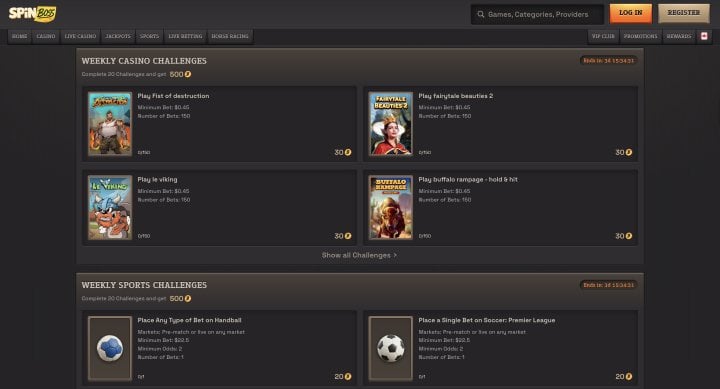Click the Weekly Sports Challenges heading

[144, 285]
